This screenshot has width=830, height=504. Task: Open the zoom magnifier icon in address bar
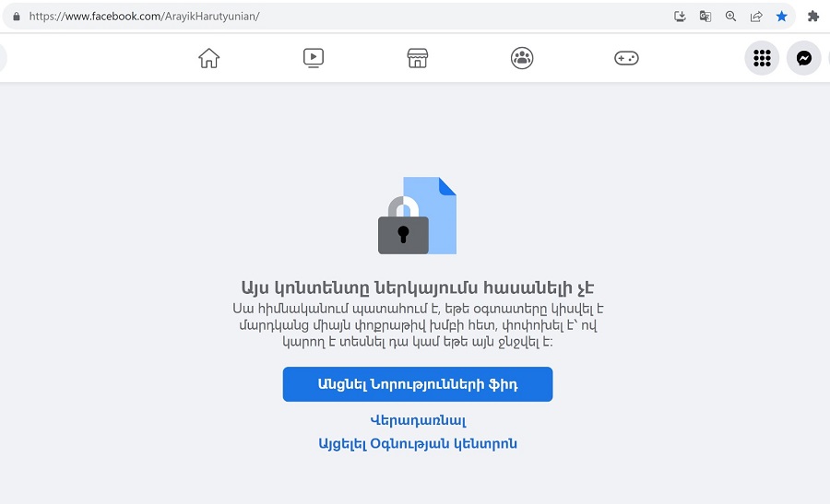[730, 17]
